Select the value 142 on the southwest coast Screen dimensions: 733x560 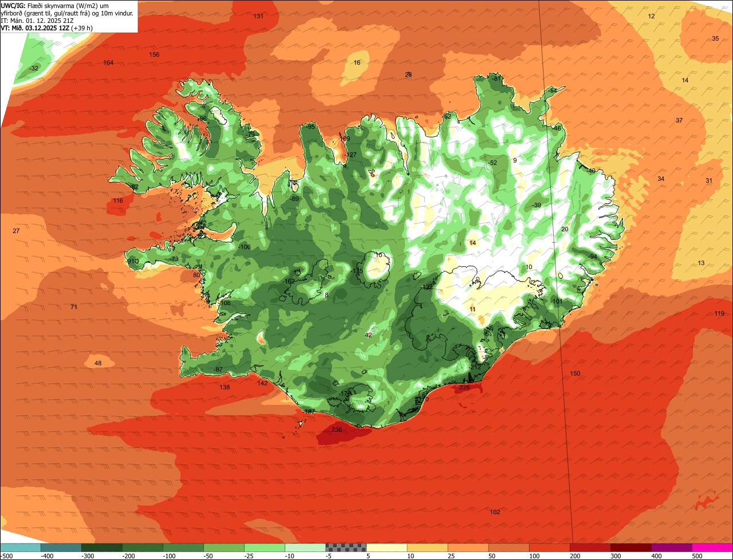pos(262,383)
